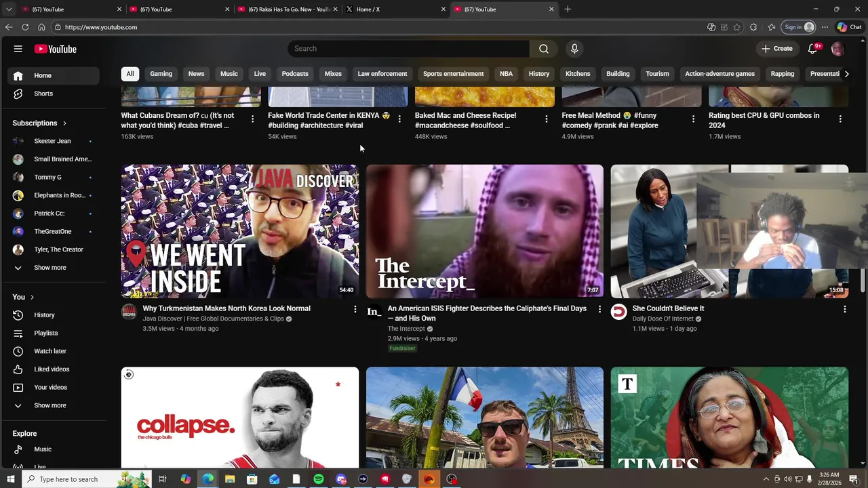Play the collapse Chicago Bulls thumbnail
868x488 pixels.
tap(240, 418)
